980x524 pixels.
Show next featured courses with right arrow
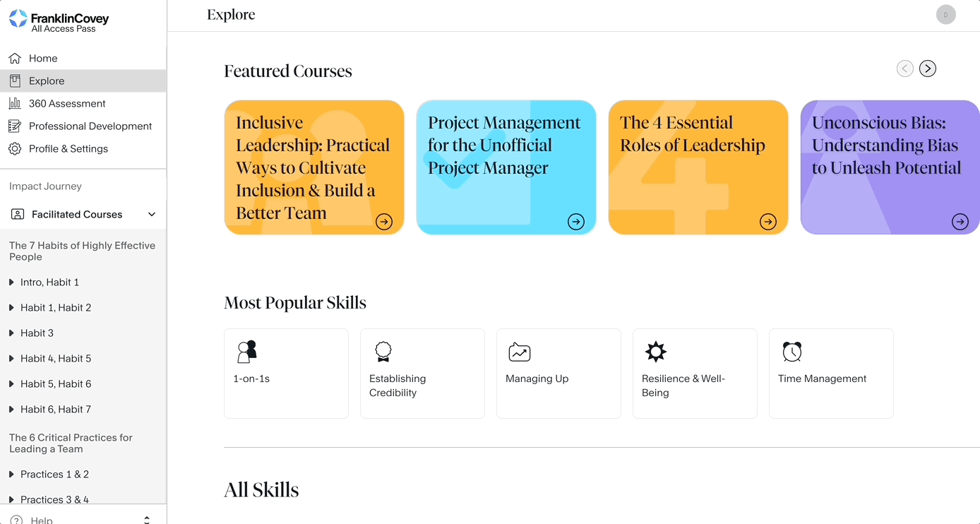(x=928, y=69)
